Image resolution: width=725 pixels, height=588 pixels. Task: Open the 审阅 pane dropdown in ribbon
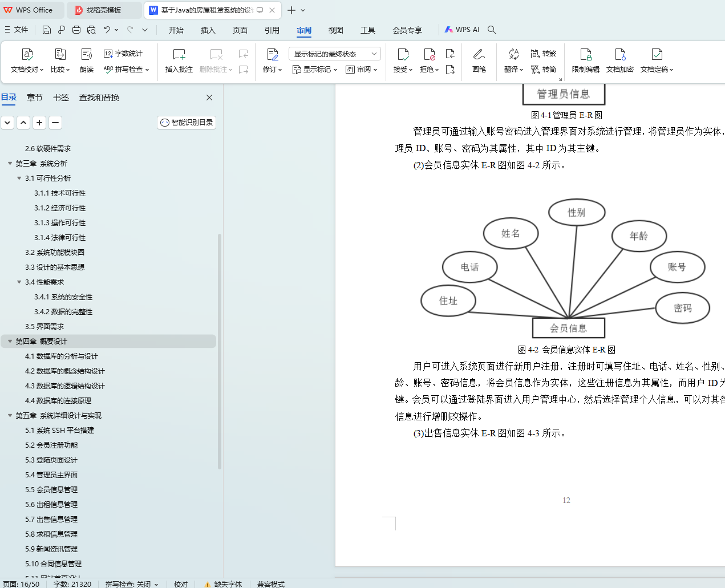pos(362,70)
